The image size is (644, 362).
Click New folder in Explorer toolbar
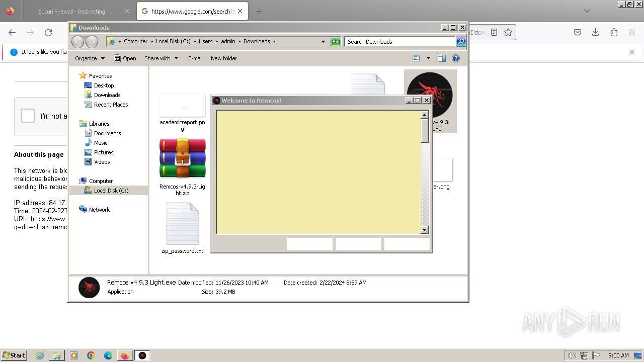click(x=224, y=58)
